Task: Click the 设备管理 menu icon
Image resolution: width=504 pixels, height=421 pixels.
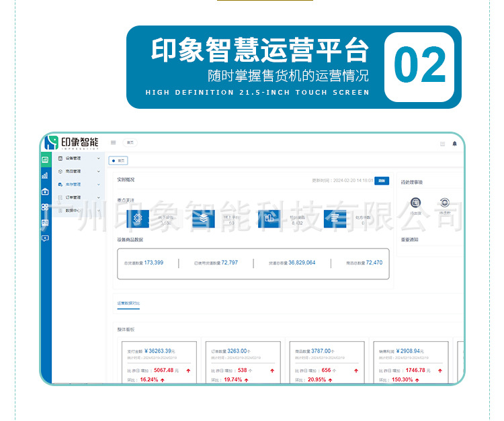Action: (x=60, y=158)
